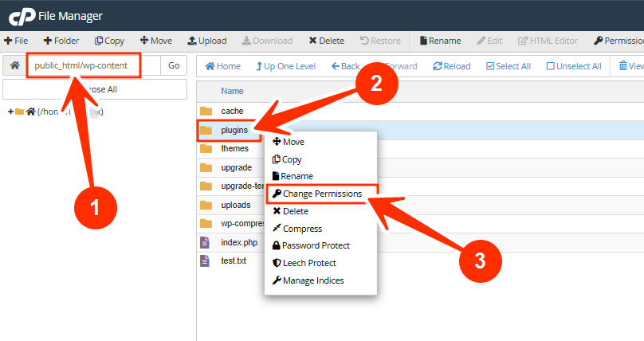
Task: Click Delete in the top toolbar
Action: (x=327, y=41)
